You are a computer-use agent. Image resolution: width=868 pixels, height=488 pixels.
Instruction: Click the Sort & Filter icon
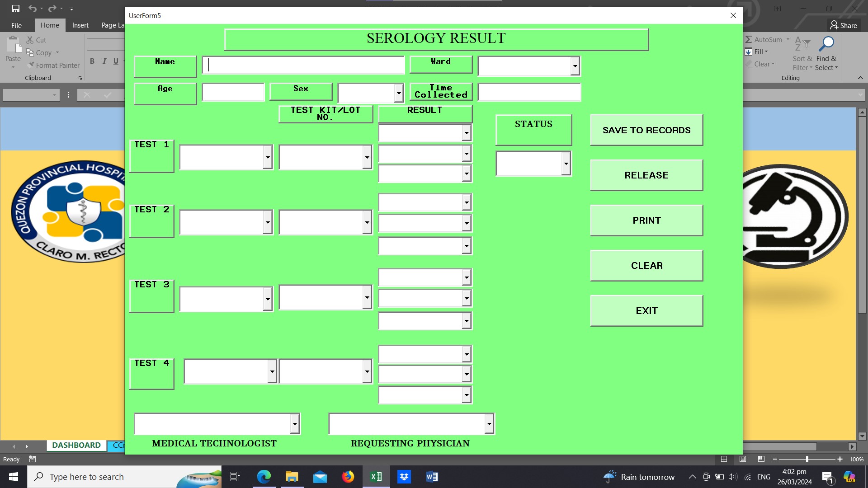click(802, 44)
